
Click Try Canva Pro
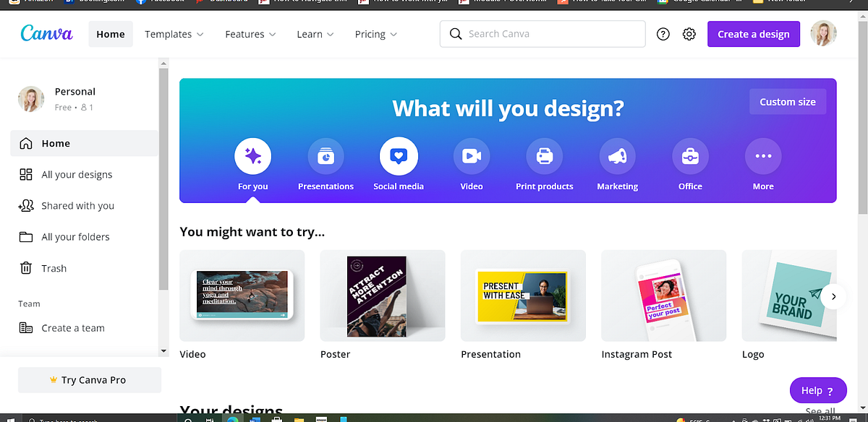[89, 379]
